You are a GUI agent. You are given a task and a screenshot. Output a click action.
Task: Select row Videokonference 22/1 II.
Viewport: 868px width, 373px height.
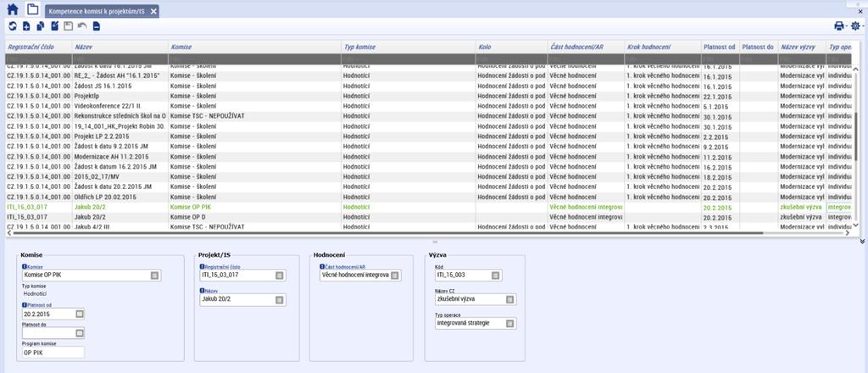pos(430,106)
